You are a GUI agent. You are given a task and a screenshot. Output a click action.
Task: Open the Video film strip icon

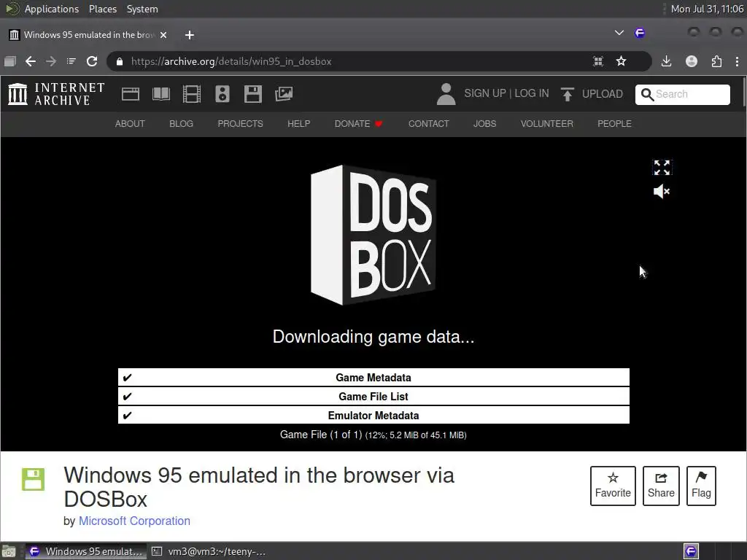coord(192,94)
